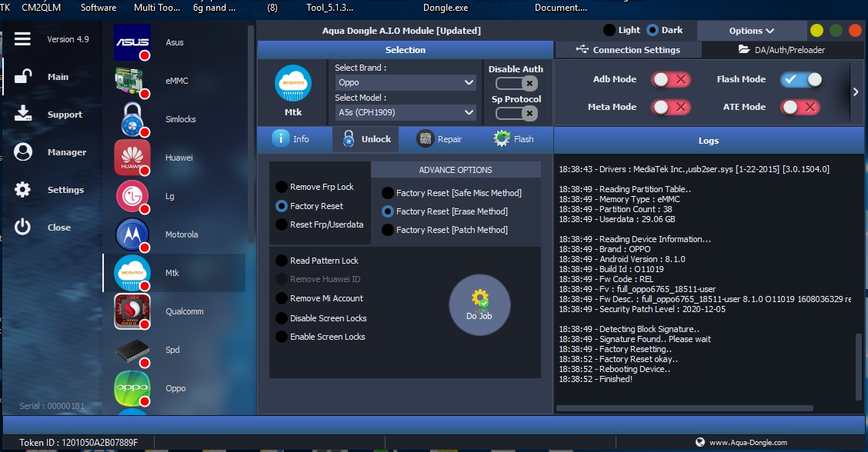
Task: Click the Dongle.exe taskbar item
Action: click(x=446, y=8)
